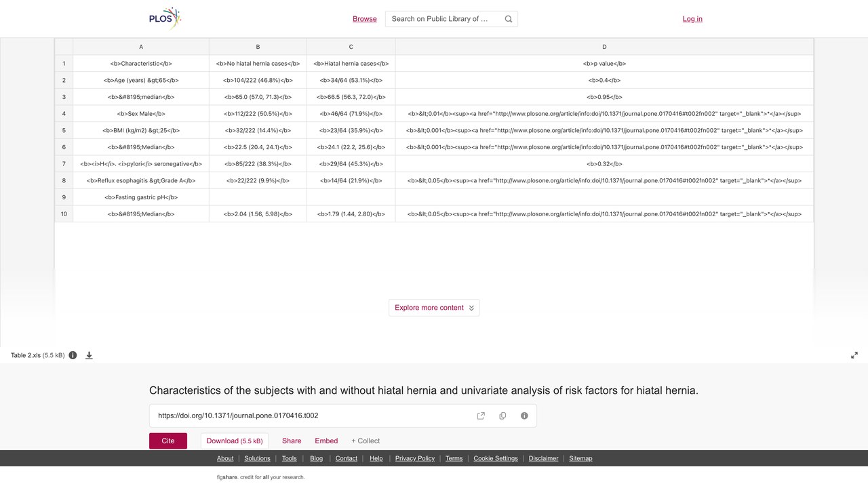Open About in footer
This screenshot has height=488, width=868.
pyautogui.click(x=225, y=458)
